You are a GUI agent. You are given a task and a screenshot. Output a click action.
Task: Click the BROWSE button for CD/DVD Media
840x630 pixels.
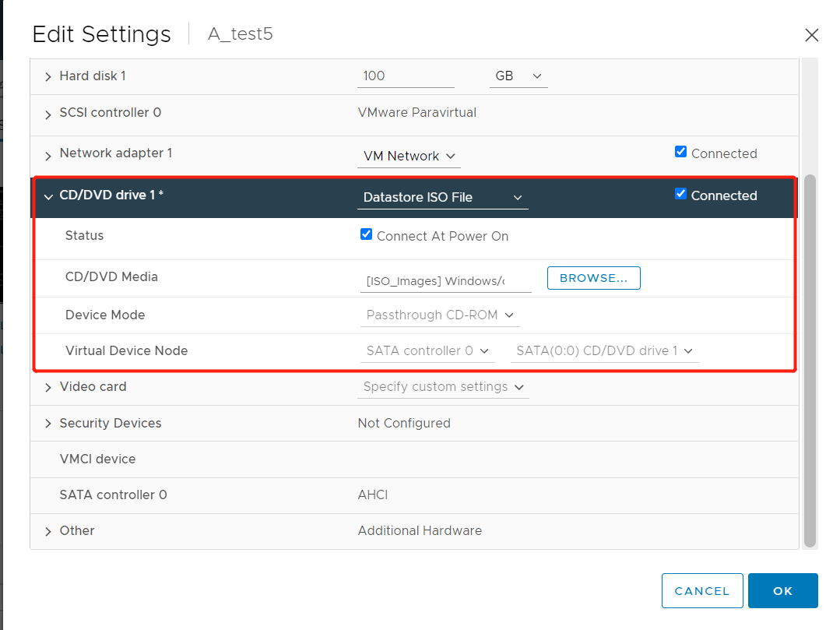coord(593,277)
